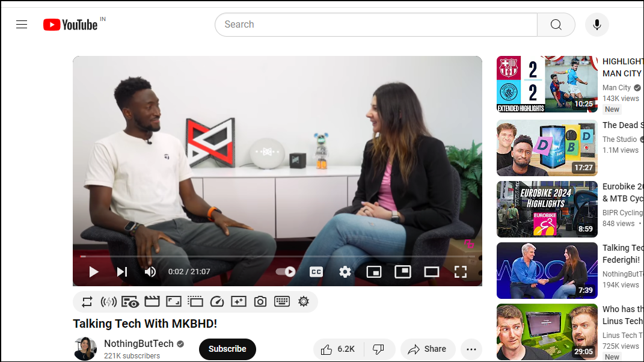Image resolution: width=644 pixels, height=362 pixels.
Task: Click the video filters sparkle icon
Action: [x=239, y=301]
